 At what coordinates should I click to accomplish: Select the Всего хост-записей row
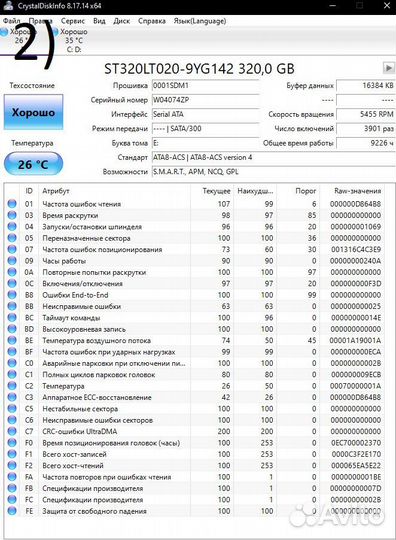(x=195, y=454)
